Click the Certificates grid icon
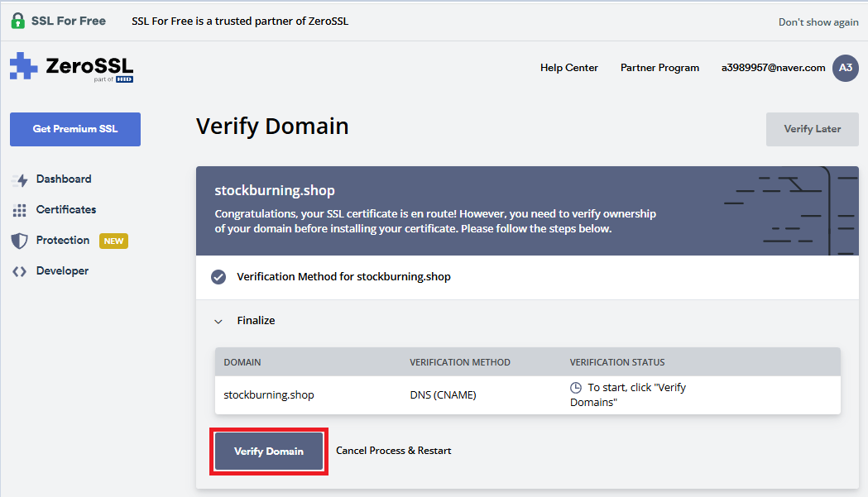Screen dimensions: 868x497 pos(19,210)
